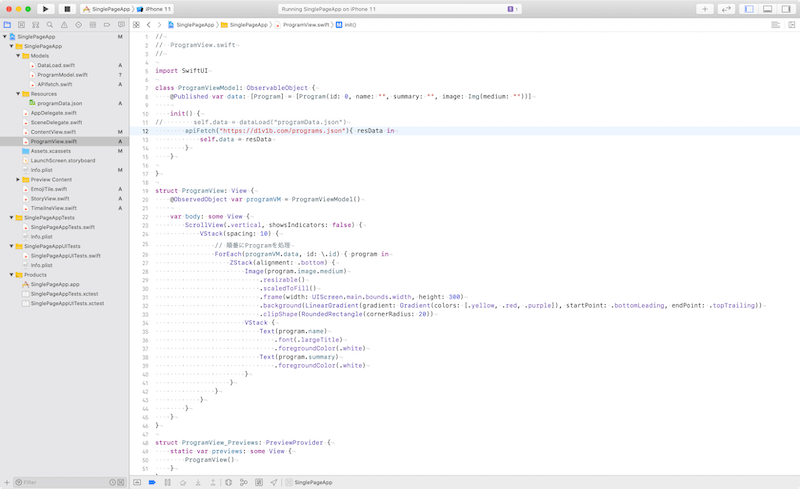Stop the running app

tap(67, 9)
